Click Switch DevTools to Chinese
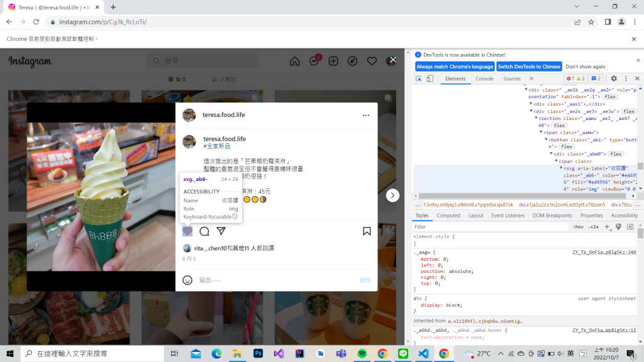 [529, 67]
